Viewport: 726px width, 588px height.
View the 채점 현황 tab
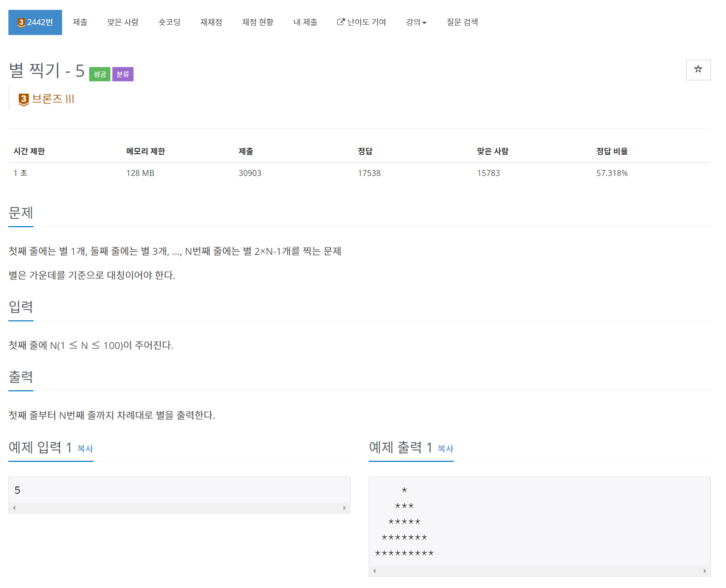(x=258, y=22)
